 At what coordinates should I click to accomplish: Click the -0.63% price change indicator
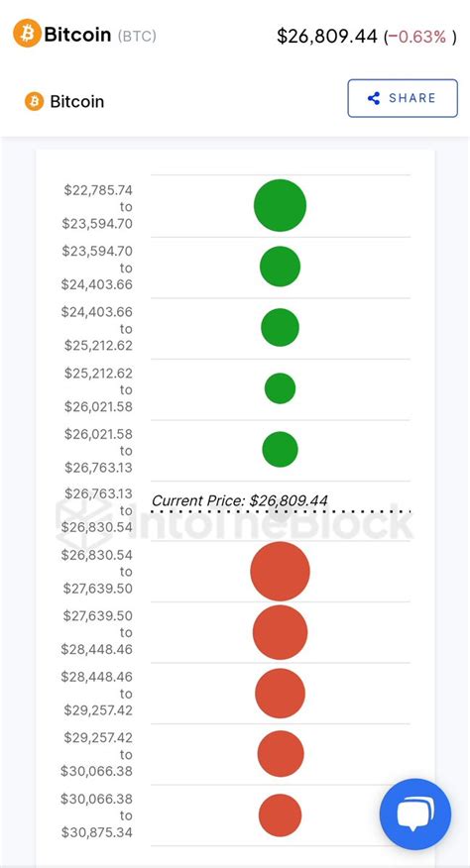point(419,37)
